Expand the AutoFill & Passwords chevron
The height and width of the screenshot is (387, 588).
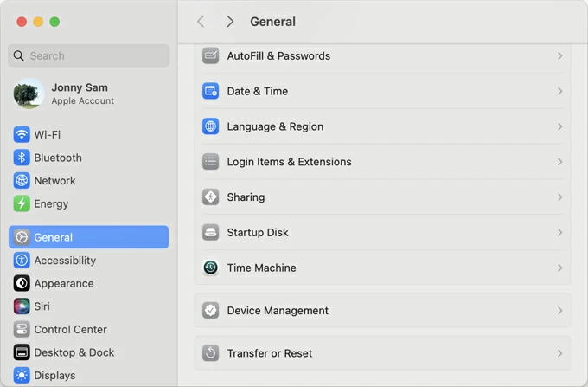pos(559,56)
